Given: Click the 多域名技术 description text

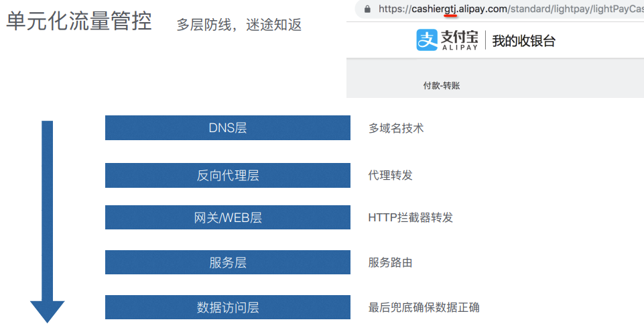Looking at the screenshot, I should 395,128.
